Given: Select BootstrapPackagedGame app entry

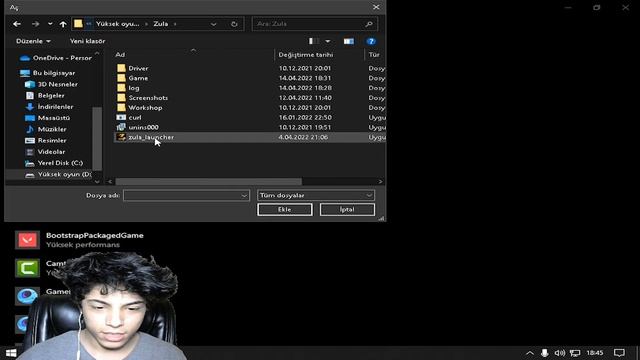Looking at the screenshot, I should pos(79,240).
